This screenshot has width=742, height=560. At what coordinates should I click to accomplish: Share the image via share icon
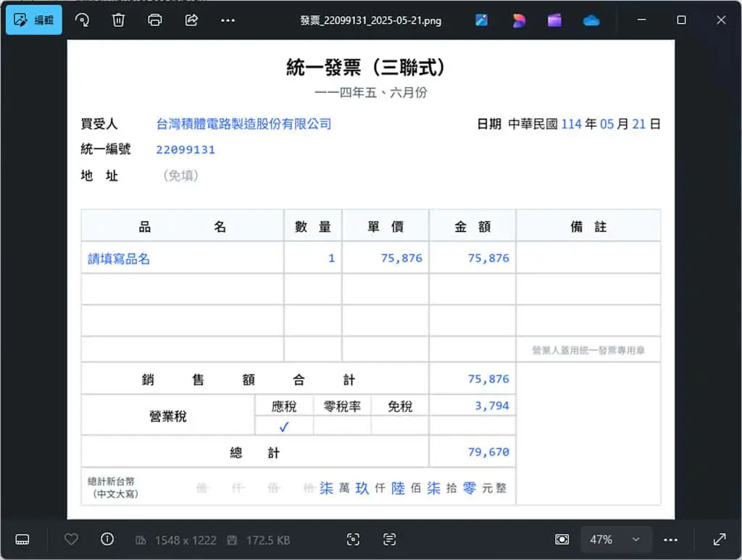click(x=191, y=20)
